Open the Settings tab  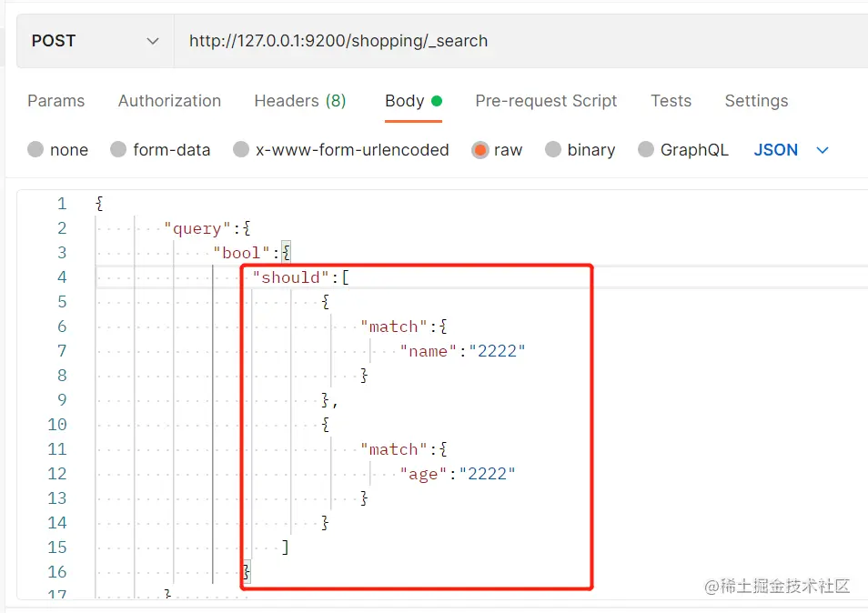756,101
